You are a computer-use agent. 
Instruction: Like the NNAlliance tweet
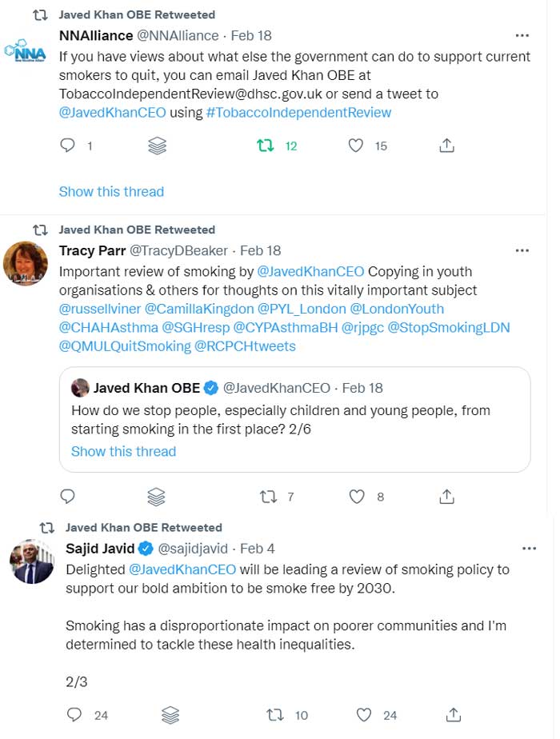point(356,146)
